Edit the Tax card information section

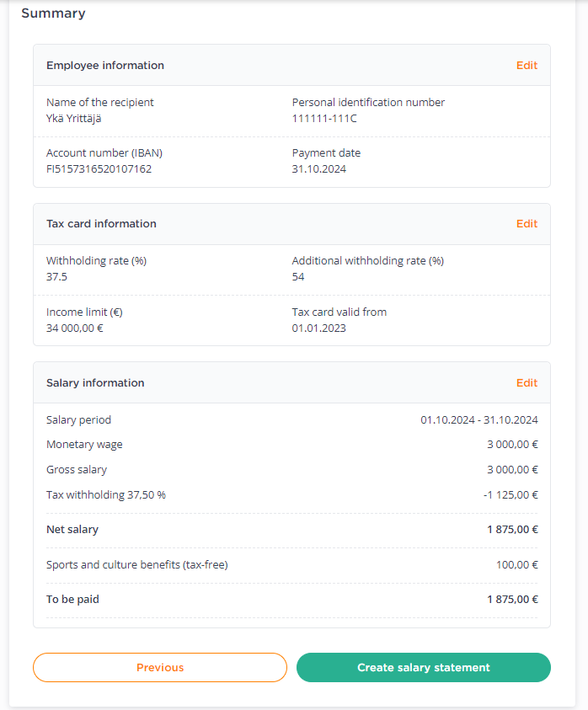(527, 224)
